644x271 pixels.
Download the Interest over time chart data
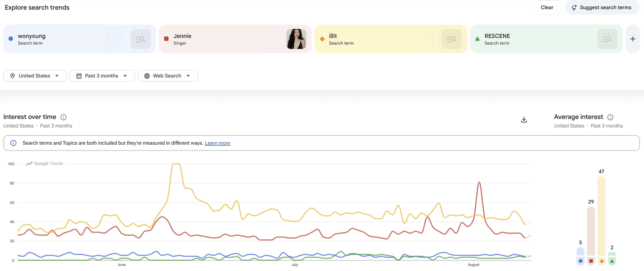(524, 120)
